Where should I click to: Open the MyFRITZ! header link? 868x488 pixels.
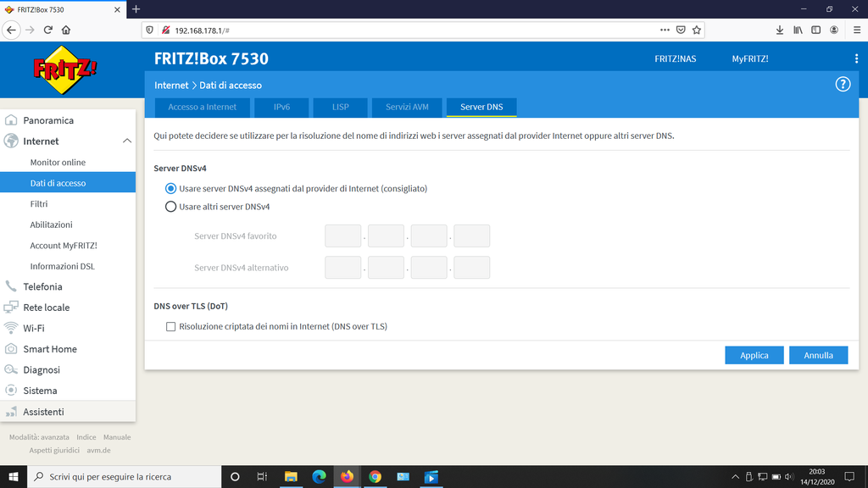[750, 58]
